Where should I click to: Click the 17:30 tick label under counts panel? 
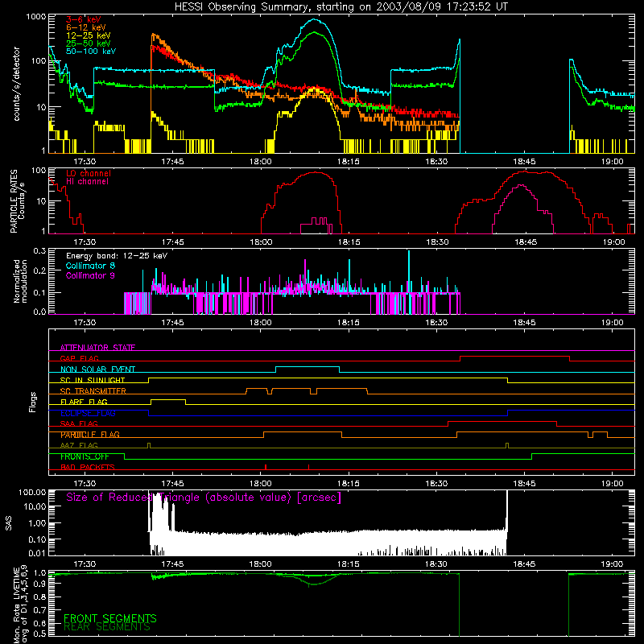click(85, 162)
